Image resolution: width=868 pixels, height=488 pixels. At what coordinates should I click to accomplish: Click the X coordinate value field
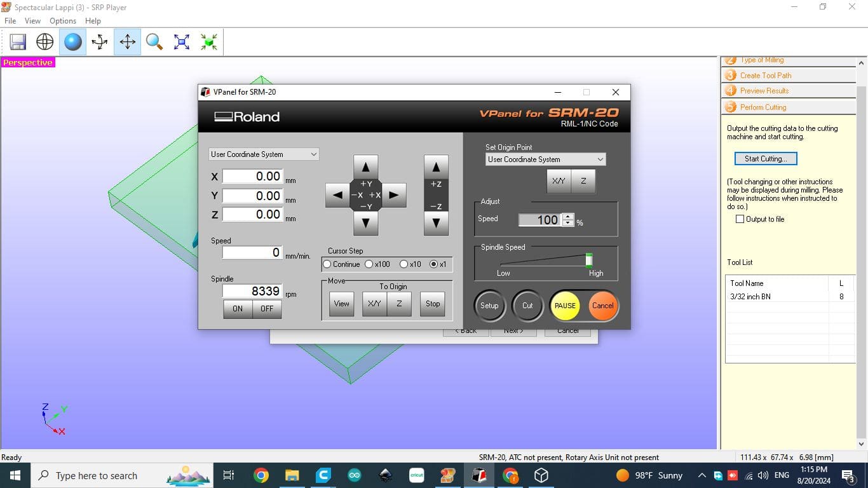pos(252,177)
